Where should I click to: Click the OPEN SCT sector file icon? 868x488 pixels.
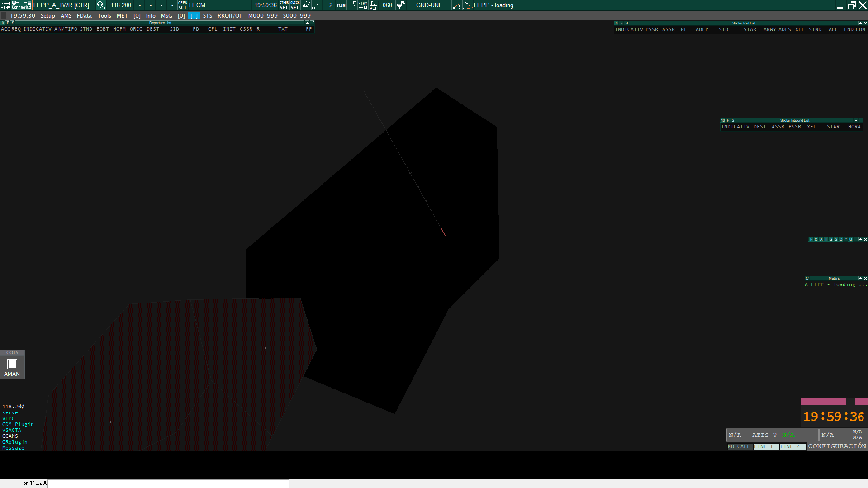tap(182, 5)
